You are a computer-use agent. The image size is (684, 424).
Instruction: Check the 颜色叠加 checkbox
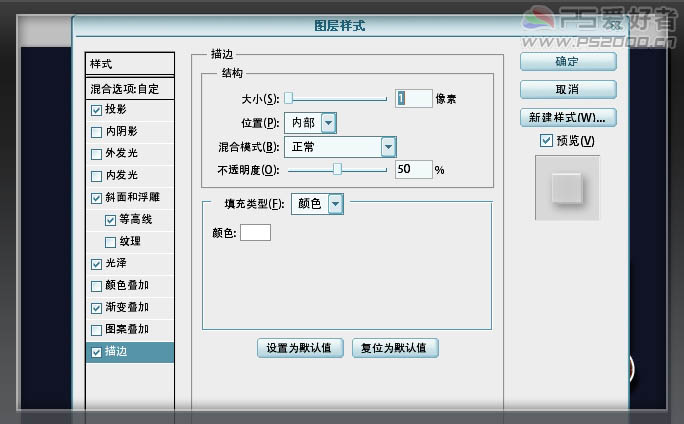(x=96, y=286)
